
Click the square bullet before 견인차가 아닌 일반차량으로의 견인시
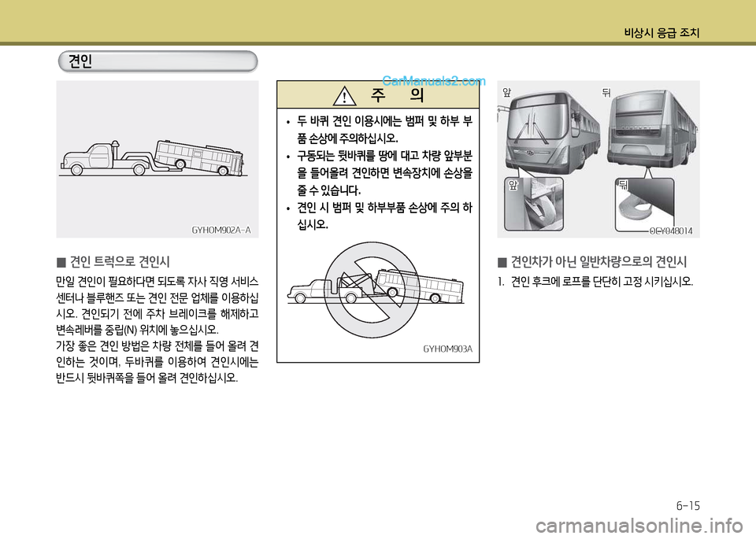click(x=502, y=260)
